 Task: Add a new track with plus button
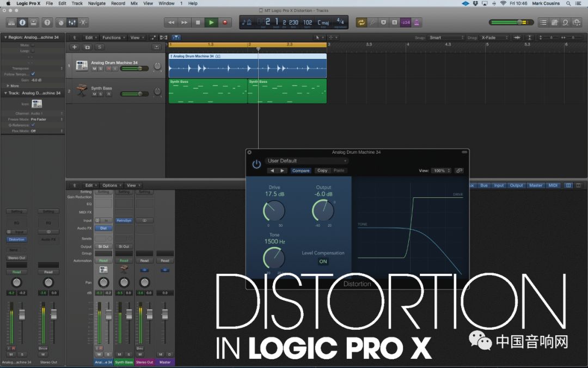[x=74, y=47]
